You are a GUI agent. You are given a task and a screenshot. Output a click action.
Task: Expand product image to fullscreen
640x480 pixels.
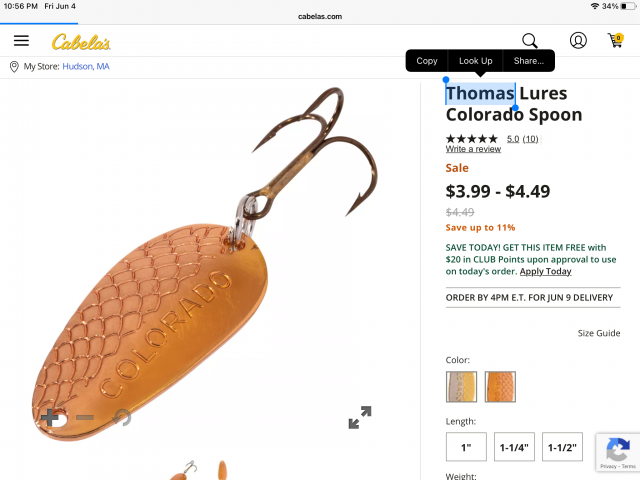coord(360,417)
